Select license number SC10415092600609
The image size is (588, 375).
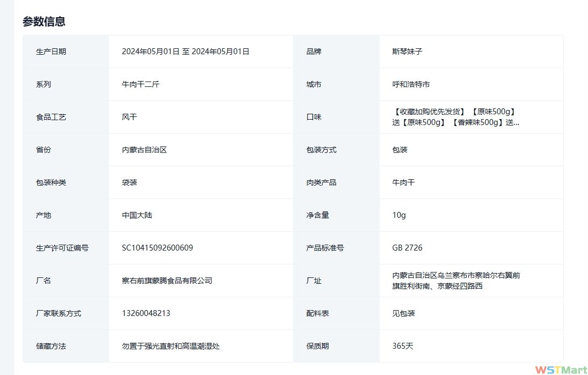(157, 248)
